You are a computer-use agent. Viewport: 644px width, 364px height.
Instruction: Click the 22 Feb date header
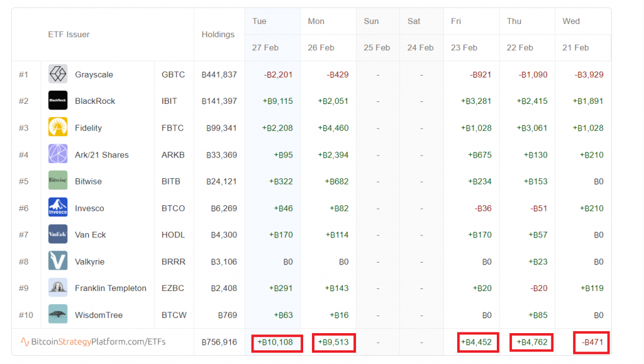tap(519, 48)
